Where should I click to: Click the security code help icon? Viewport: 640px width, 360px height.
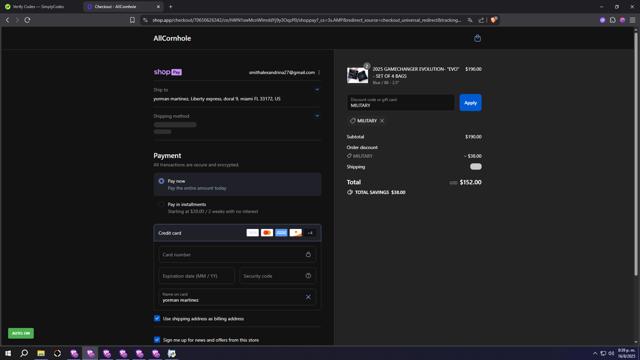[x=308, y=276]
